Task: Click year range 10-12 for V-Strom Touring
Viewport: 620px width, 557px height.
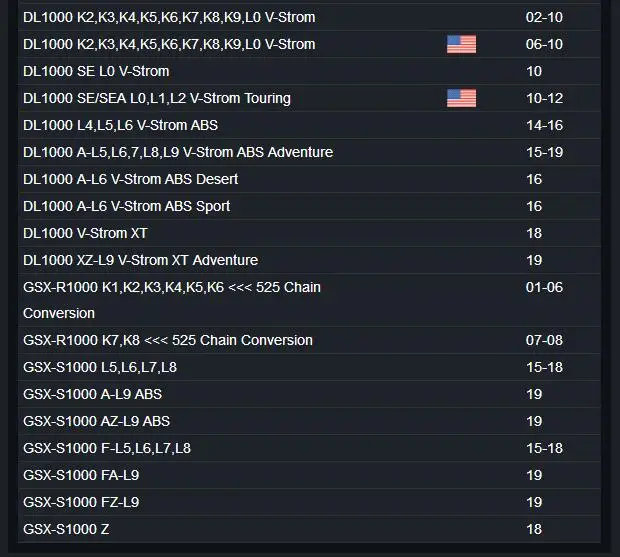Action: pyautogui.click(x=544, y=98)
